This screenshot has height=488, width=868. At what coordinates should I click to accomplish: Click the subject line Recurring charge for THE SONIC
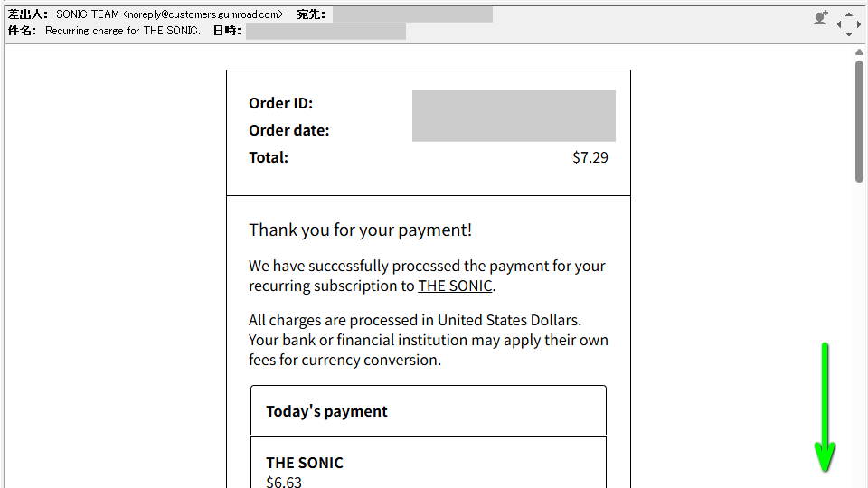122,31
